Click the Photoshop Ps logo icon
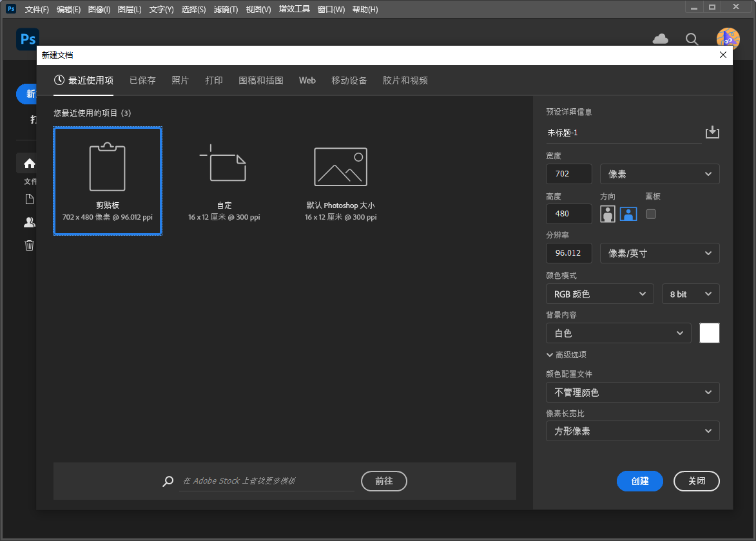The width and height of the screenshot is (756, 541). coord(27,39)
